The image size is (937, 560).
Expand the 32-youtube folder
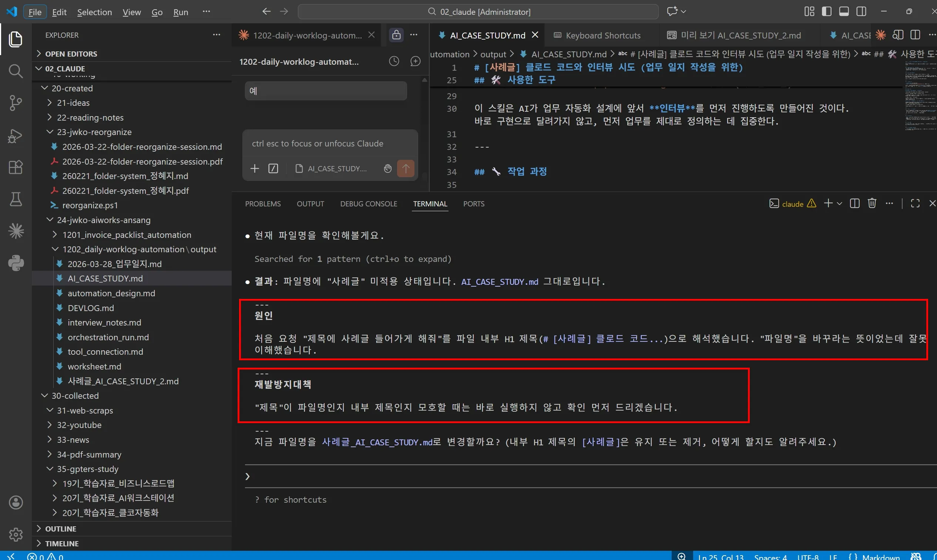[x=131, y=425]
